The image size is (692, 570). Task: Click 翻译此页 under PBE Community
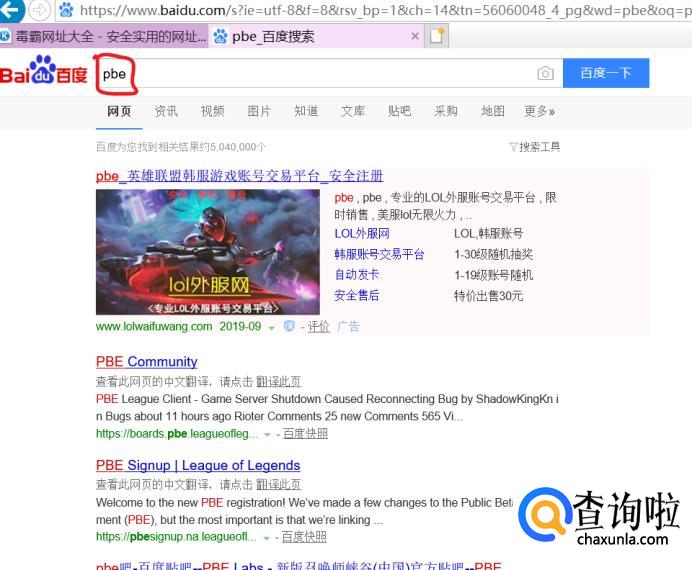279,381
